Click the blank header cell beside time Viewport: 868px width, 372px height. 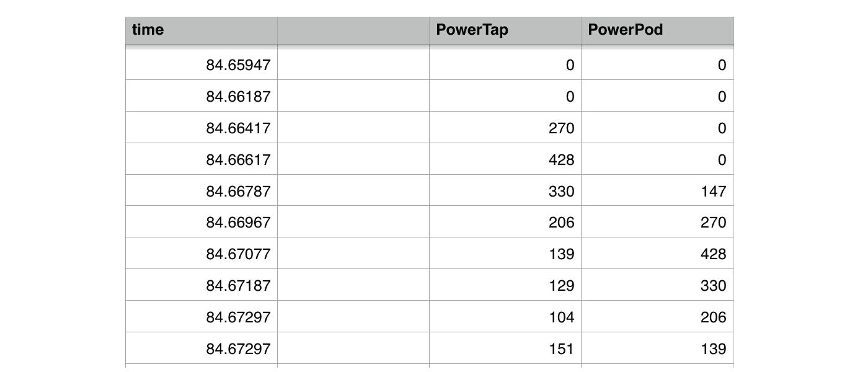coord(353,30)
